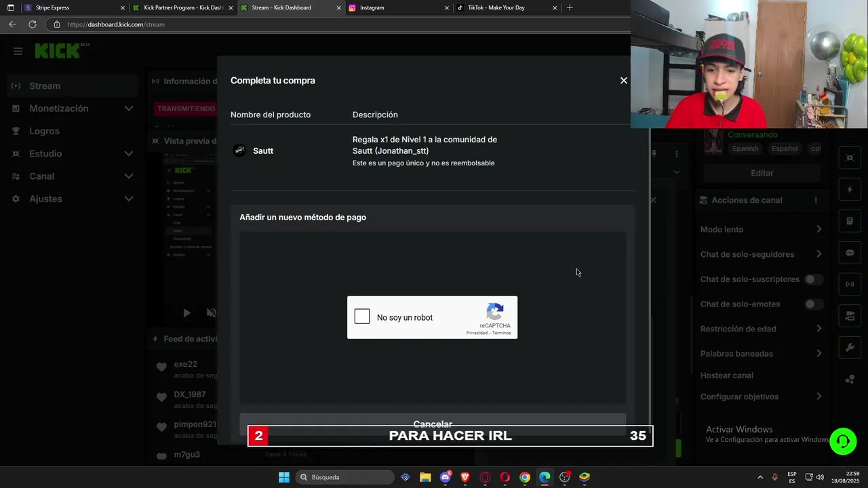868x488 pixels.
Task: Close the 'Completa tu compra' dialog
Action: coord(623,80)
